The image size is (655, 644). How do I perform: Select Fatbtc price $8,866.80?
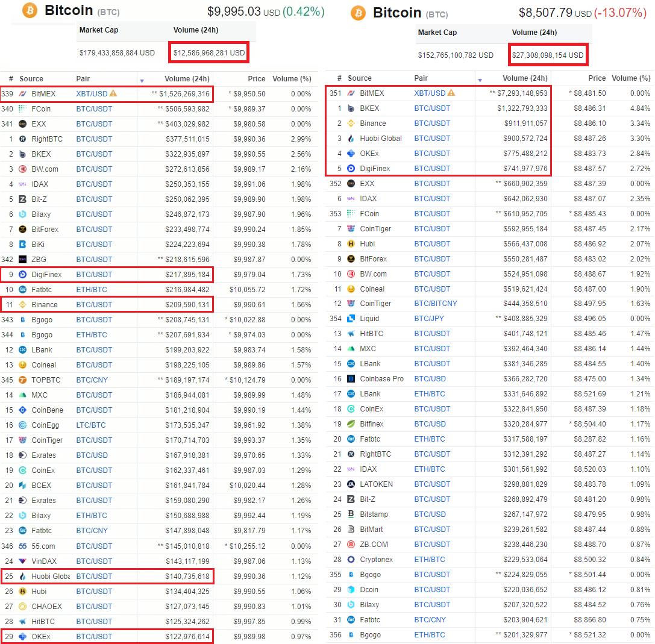tap(590, 620)
